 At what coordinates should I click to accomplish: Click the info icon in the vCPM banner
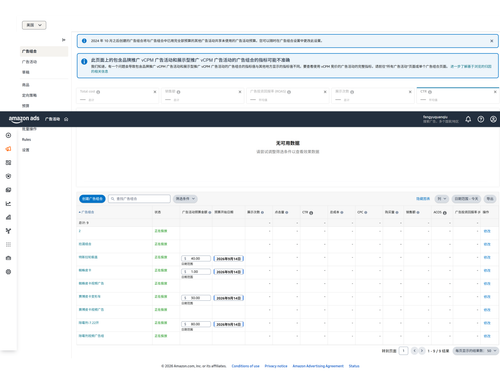pos(84,61)
